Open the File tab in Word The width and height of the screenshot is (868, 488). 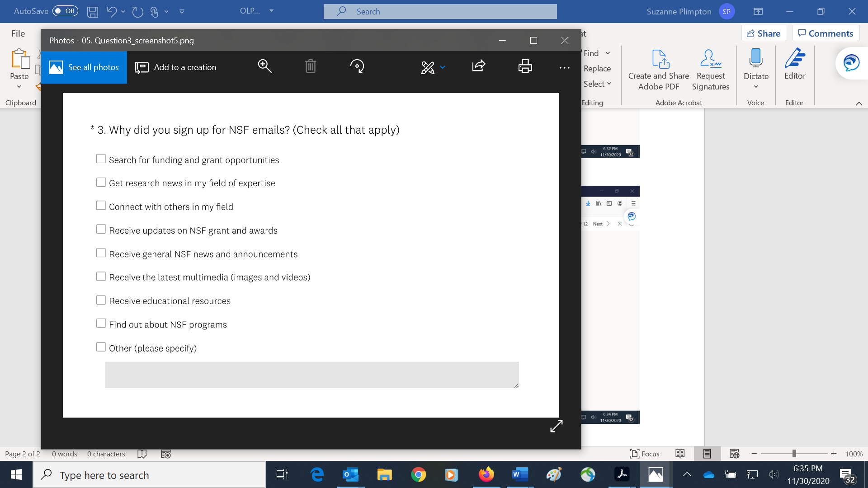[x=18, y=33]
